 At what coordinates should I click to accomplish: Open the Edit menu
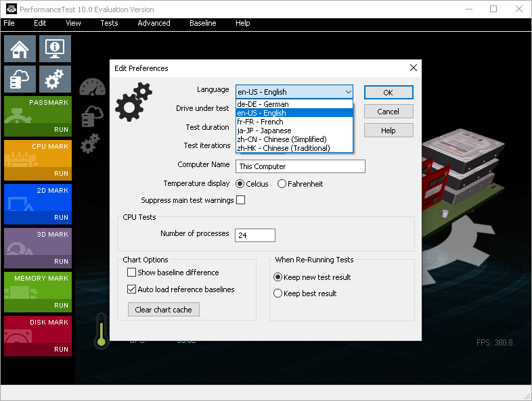(x=40, y=23)
